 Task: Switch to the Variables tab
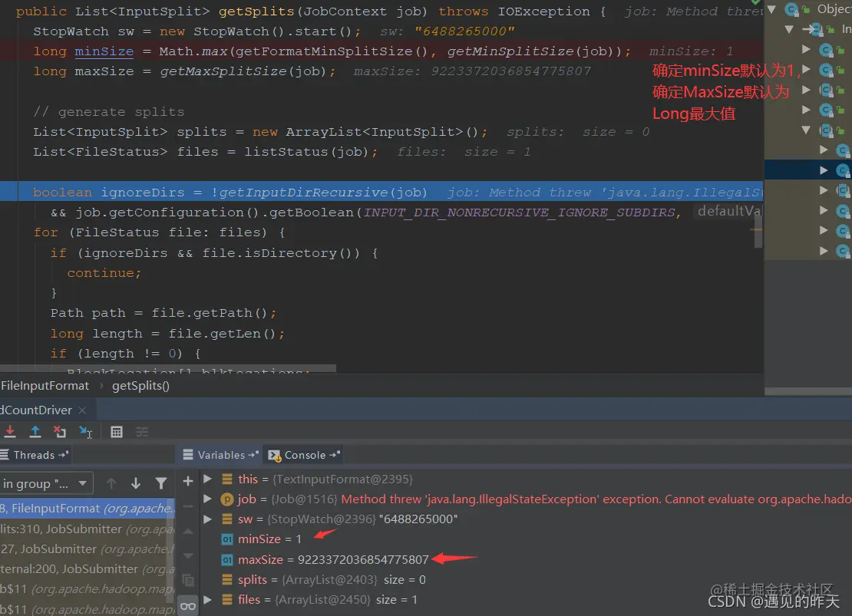220,455
